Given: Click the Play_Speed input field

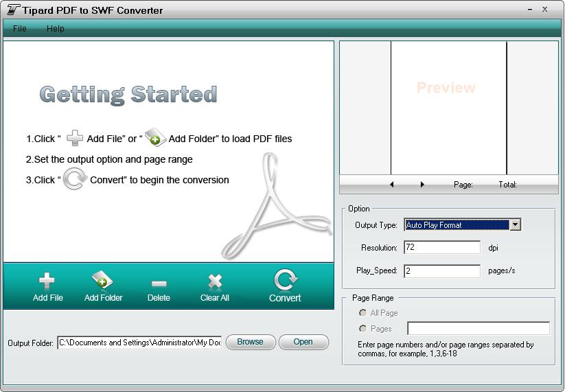Looking at the screenshot, I should coord(442,271).
